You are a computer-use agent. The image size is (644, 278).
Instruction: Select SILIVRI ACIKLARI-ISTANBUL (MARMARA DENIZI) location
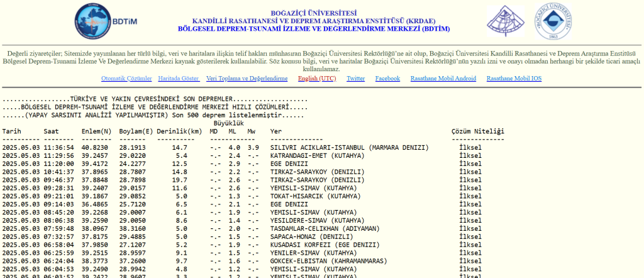350,147
